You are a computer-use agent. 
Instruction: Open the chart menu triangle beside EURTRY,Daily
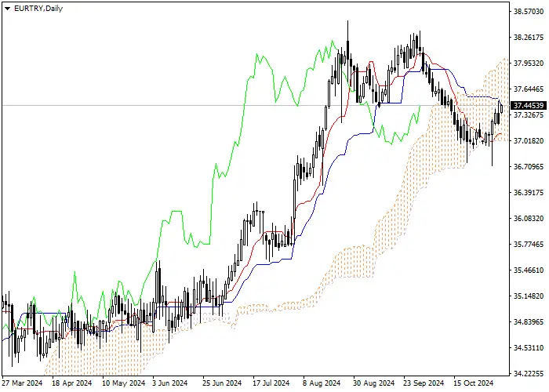click(x=7, y=9)
